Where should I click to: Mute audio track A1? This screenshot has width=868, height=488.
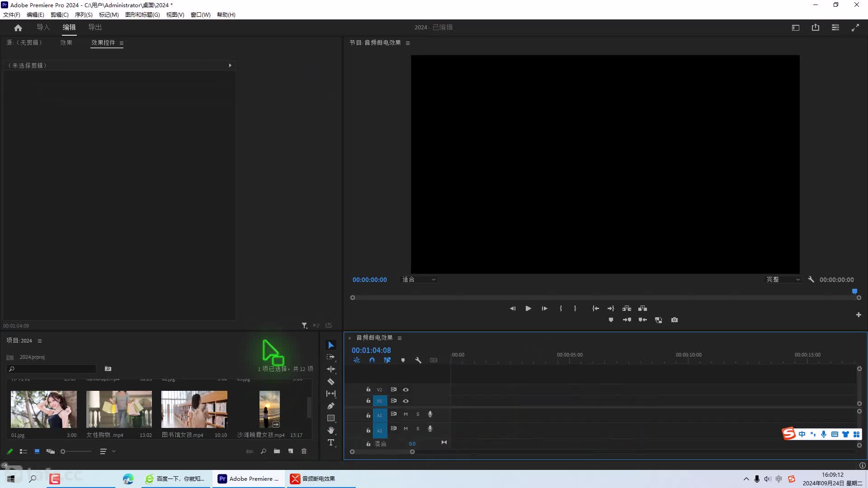pyautogui.click(x=406, y=414)
